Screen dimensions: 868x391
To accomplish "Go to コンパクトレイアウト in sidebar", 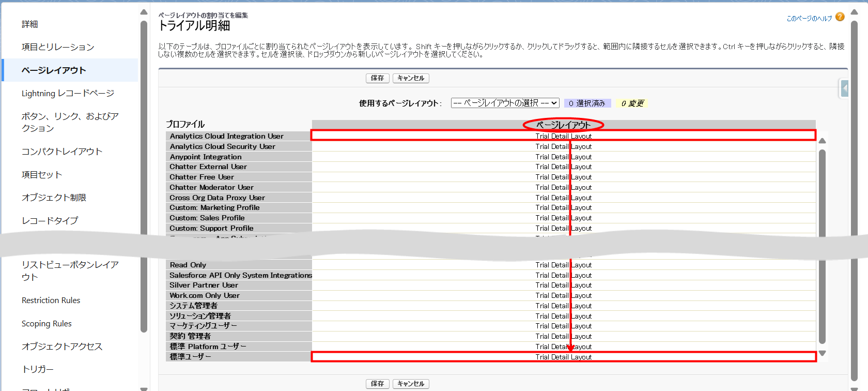I will coord(62,152).
